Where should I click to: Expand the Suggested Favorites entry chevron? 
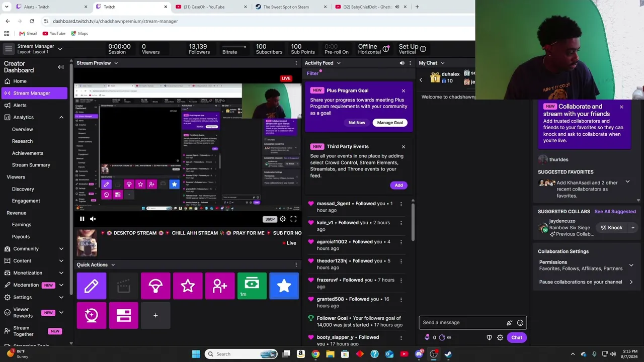coord(627,182)
